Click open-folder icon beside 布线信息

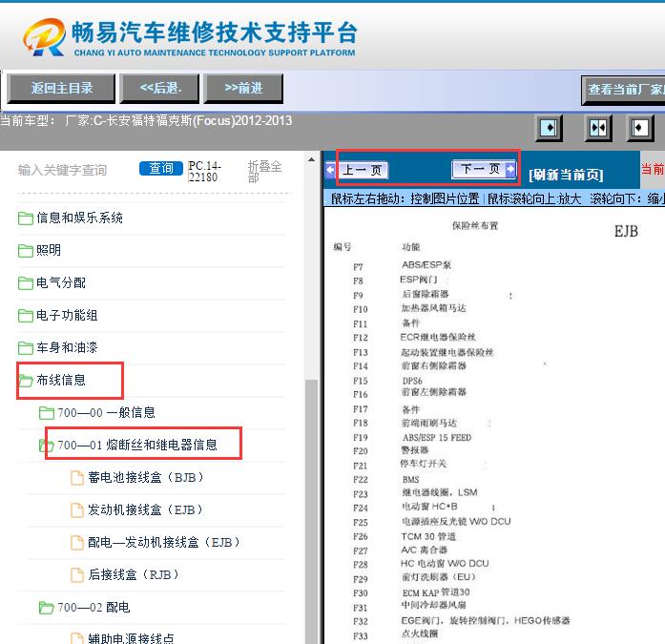click(x=26, y=381)
